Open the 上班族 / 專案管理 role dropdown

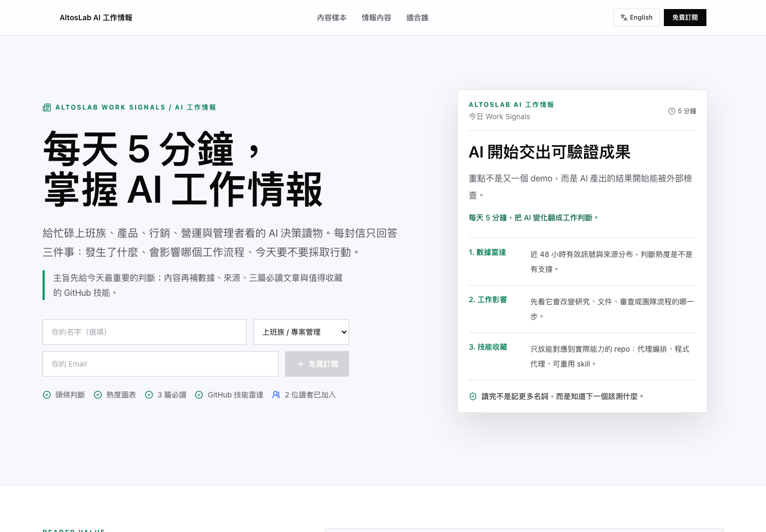(301, 332)
